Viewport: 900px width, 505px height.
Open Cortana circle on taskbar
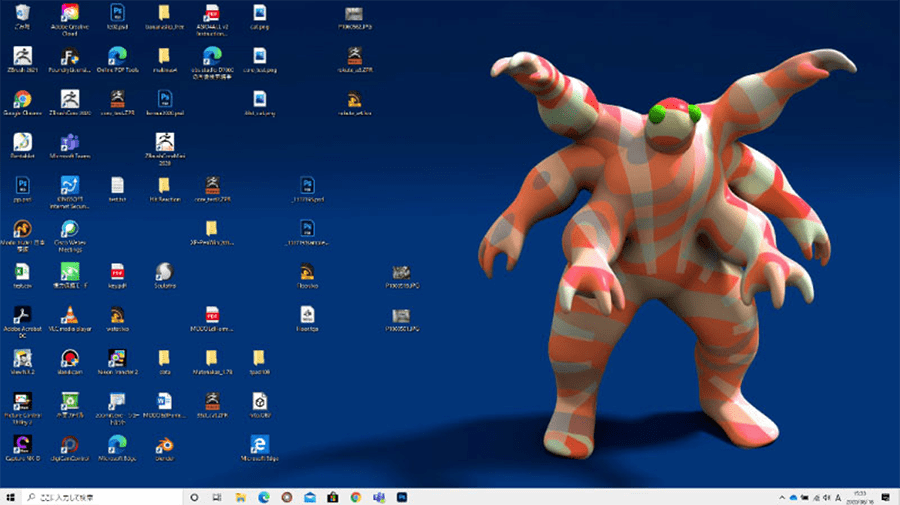click(x=194, y=497)
